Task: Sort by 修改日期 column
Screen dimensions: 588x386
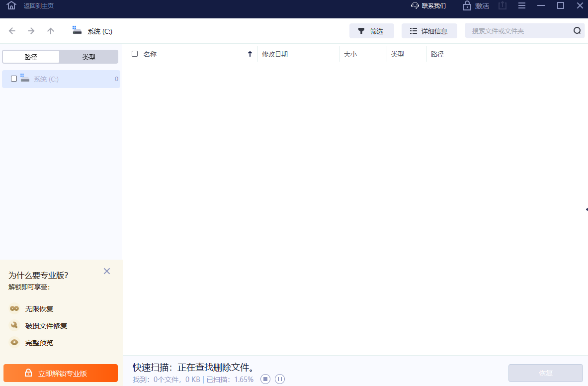Action: pos(275,54)
